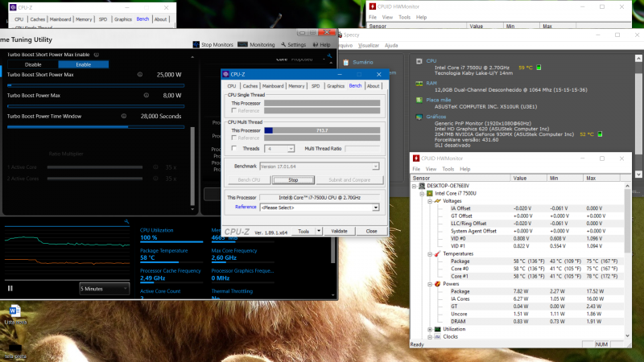The height and width of the screenshot is (362, 644).
Task: Click the DESKTOP-OE76E8V computer icon in HWMonitor
Action: click(422, 186)
